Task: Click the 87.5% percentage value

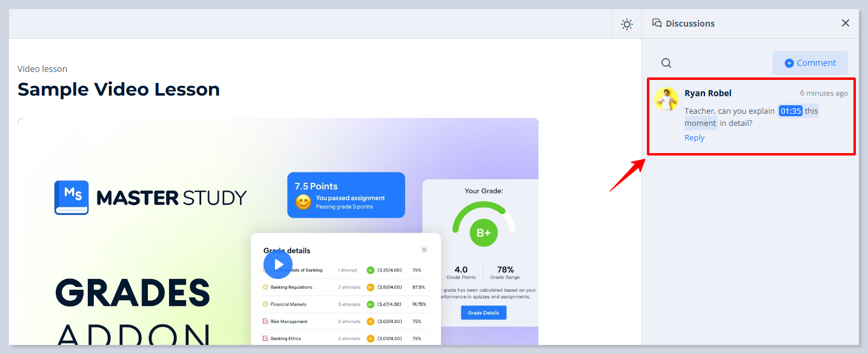Action: coord(419,287)
